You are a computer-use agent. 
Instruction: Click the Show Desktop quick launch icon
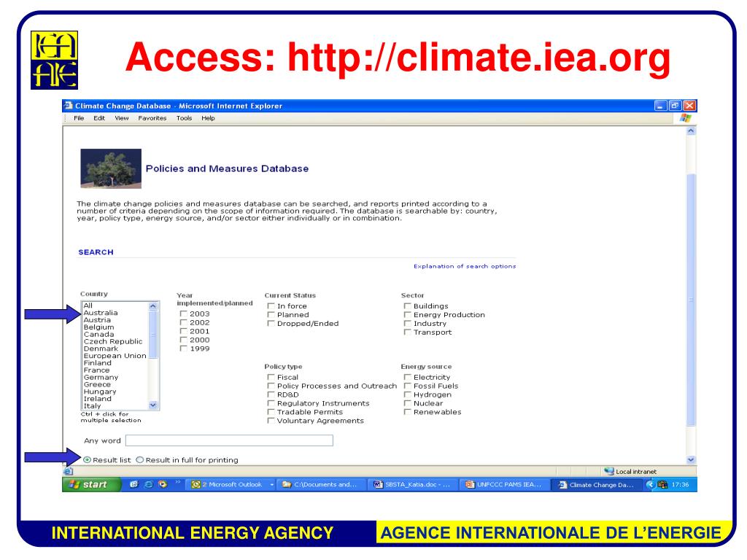tap(134, 484)
